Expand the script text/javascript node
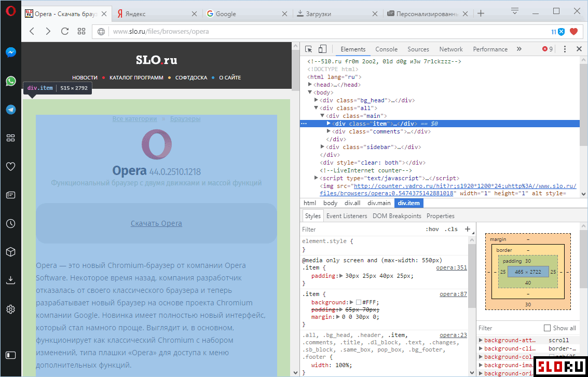The image size is (588, 377). pyautogui.click(x=316, y=178)
